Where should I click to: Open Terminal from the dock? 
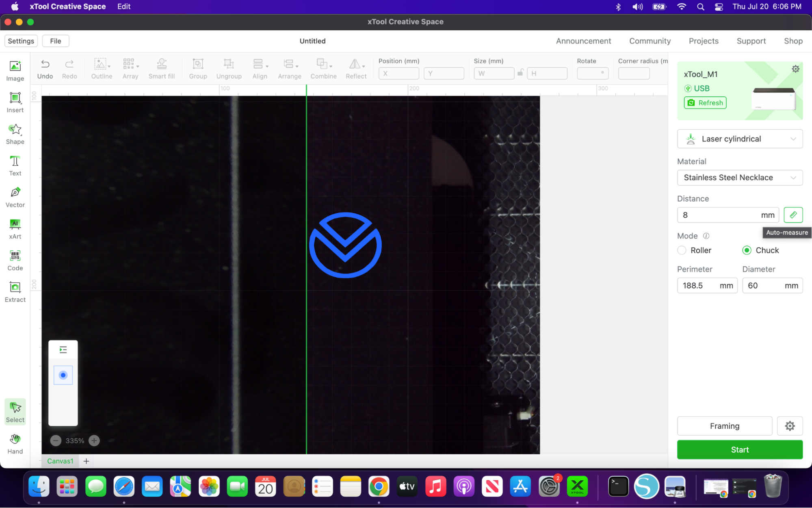pyautogui.click(x=618, y=486)
